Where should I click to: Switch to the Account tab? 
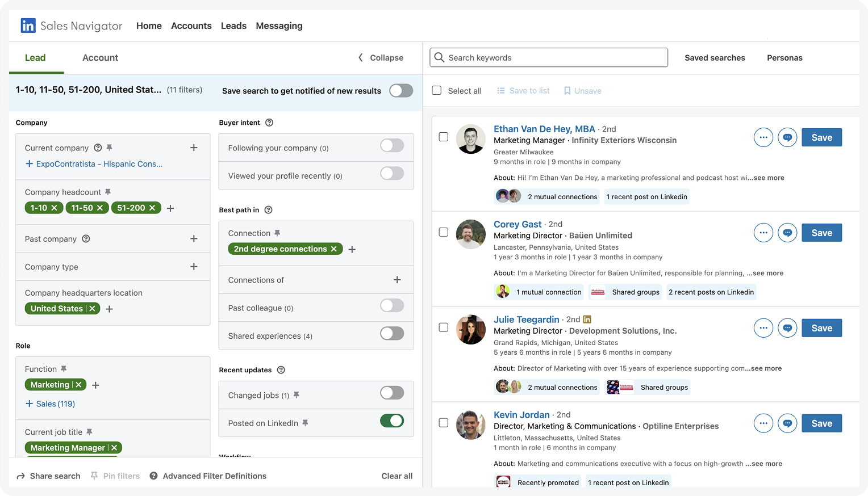click(x=100, y=58)
